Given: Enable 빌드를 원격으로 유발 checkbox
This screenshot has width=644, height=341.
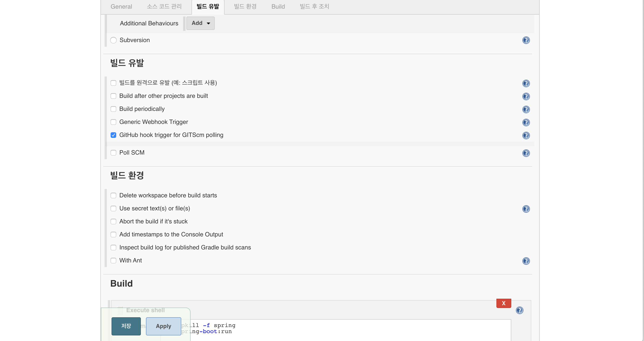Looking at the screenshot, I should pos(113,83).
